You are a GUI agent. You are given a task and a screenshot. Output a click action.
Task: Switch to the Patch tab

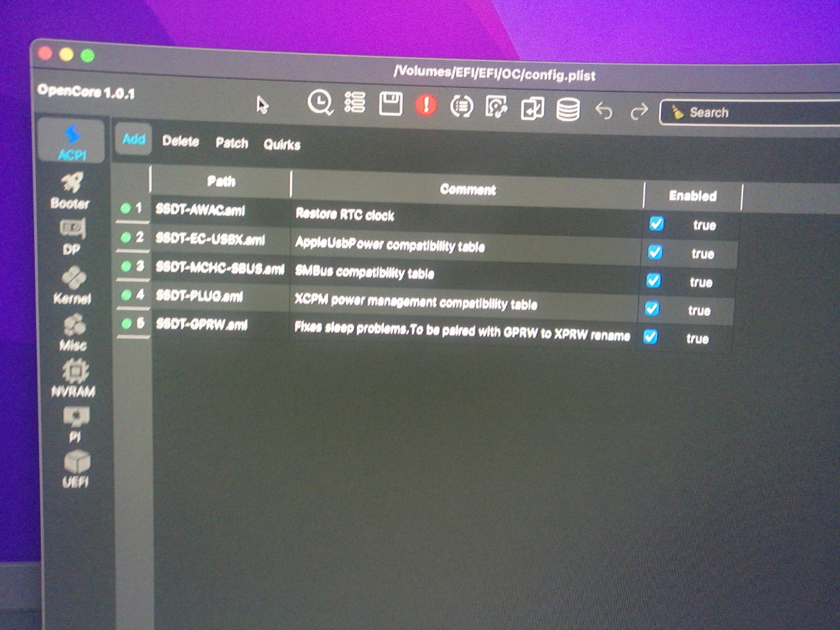point(232,143)
